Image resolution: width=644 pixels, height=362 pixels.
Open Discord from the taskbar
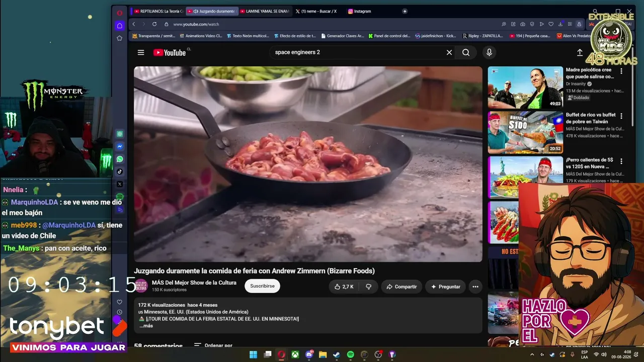click(x=309, y=354)
